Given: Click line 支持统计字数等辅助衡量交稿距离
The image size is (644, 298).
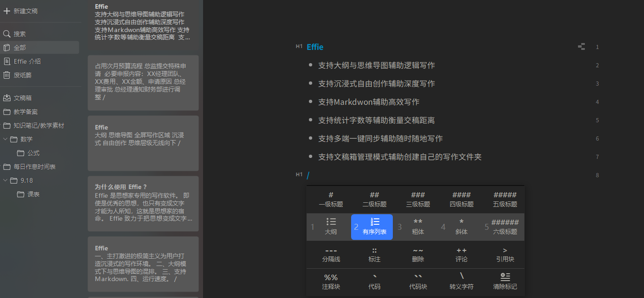Looking at the screenshot, I should coord(376,120).
